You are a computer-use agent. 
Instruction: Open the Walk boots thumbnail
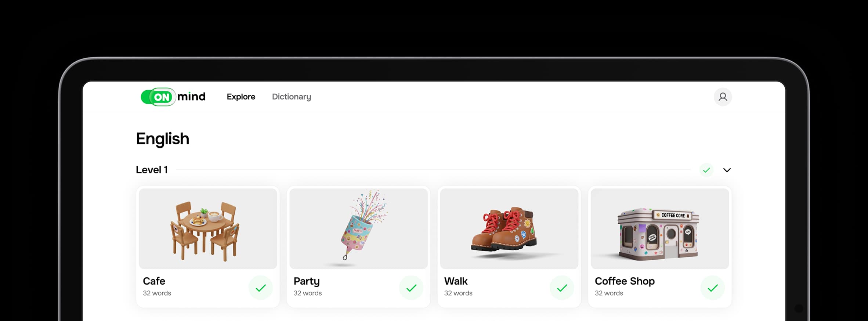coord(509,228)
